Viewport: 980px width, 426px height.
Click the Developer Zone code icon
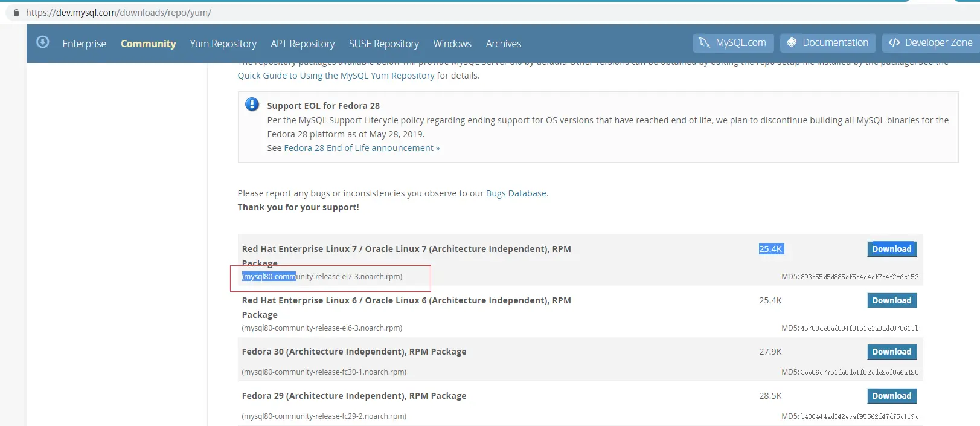click(x=894, y=42)
